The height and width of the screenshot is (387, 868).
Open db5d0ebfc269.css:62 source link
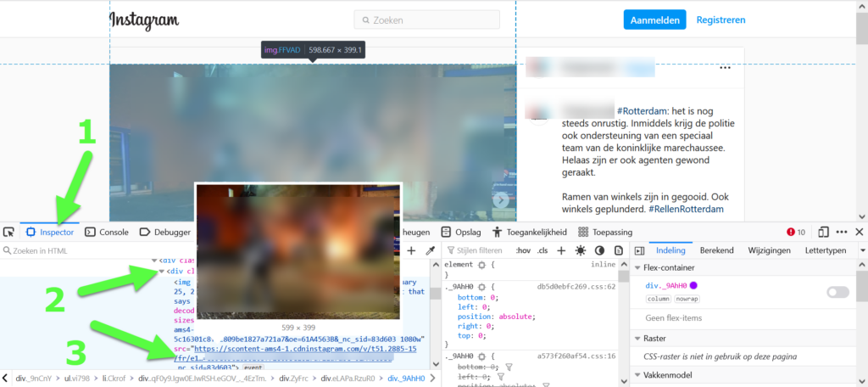point(576,287)
